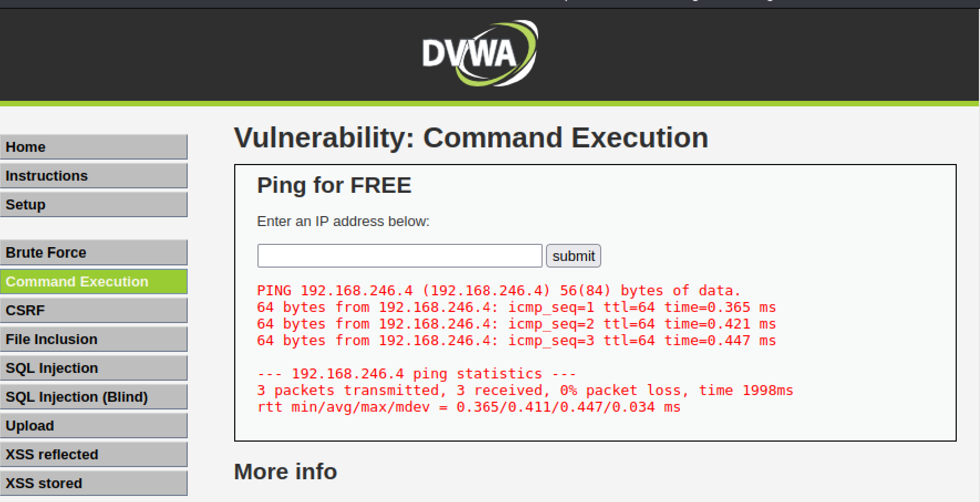Go to the Instructions page
This screenshot has width=980, height=502.
(x=93, y=176)
